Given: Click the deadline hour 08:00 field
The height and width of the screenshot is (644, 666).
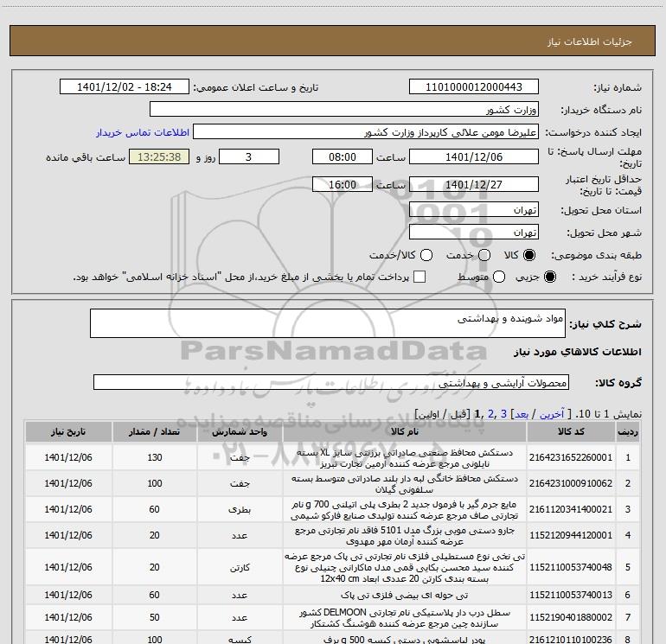Looking at the screenshot, I should coord(343,156).
